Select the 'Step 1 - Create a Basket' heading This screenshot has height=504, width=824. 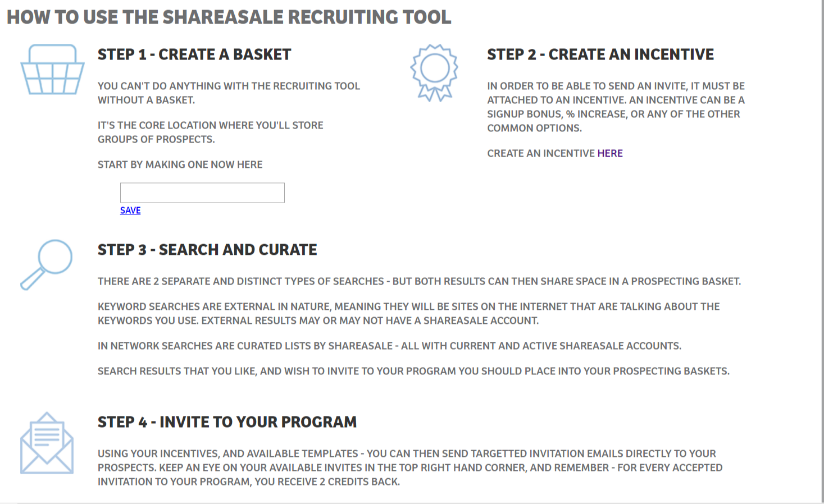point(194,54)
